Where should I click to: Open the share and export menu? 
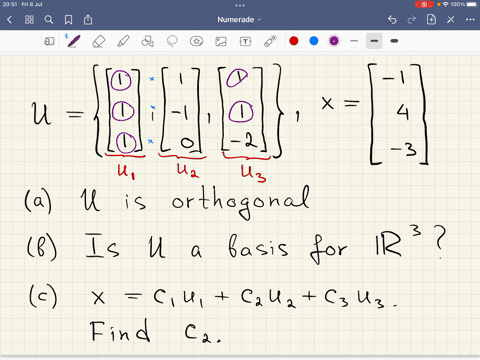click(88, 20)
